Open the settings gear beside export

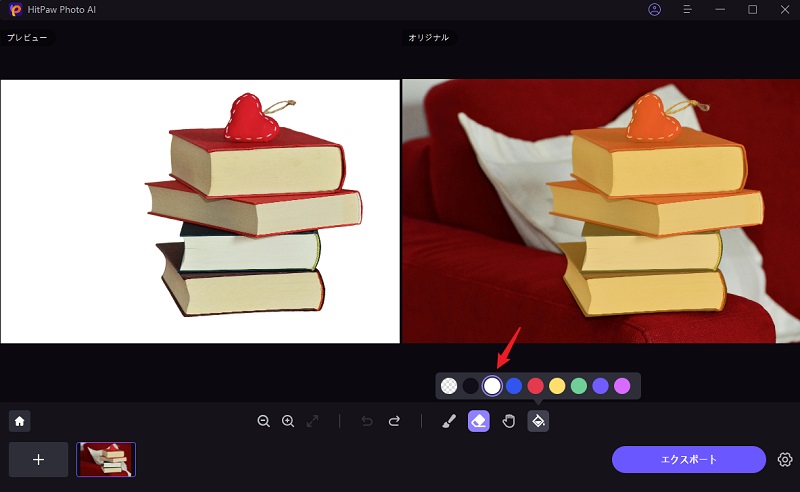coord(785,459)
